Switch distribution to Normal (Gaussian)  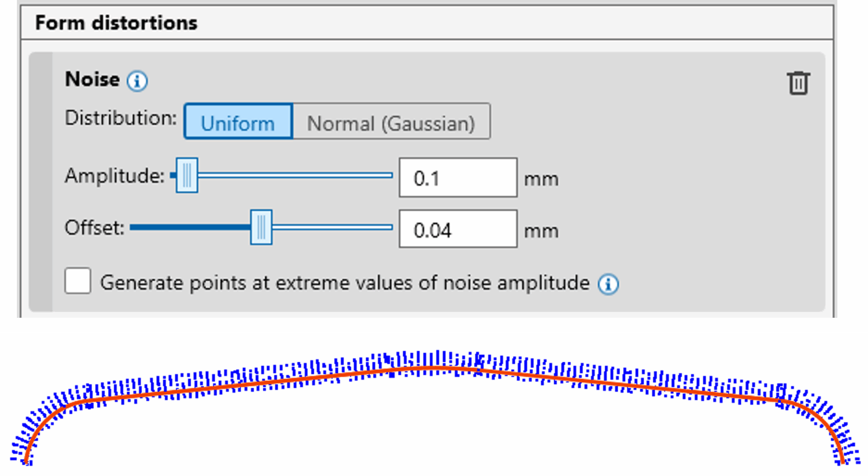[x=390, y=122]
